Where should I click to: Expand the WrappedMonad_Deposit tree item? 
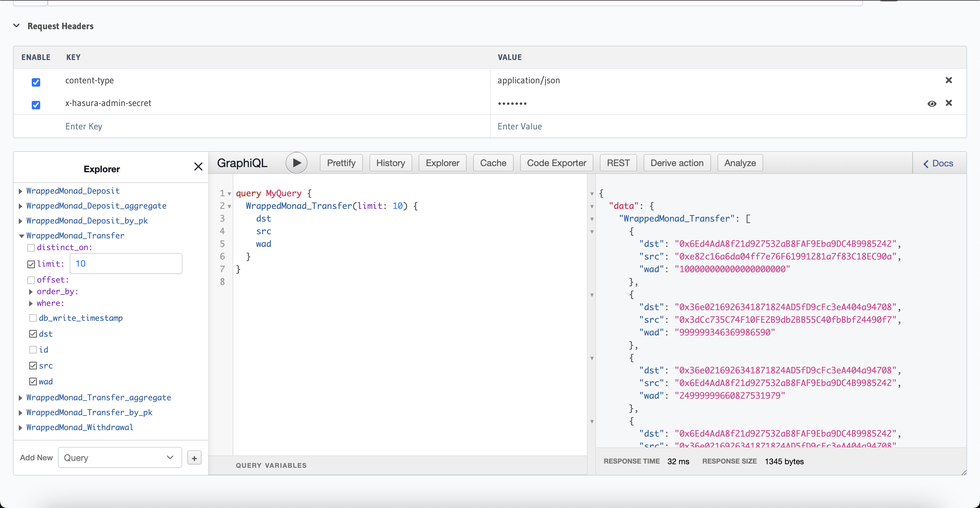tap(20, 191)
